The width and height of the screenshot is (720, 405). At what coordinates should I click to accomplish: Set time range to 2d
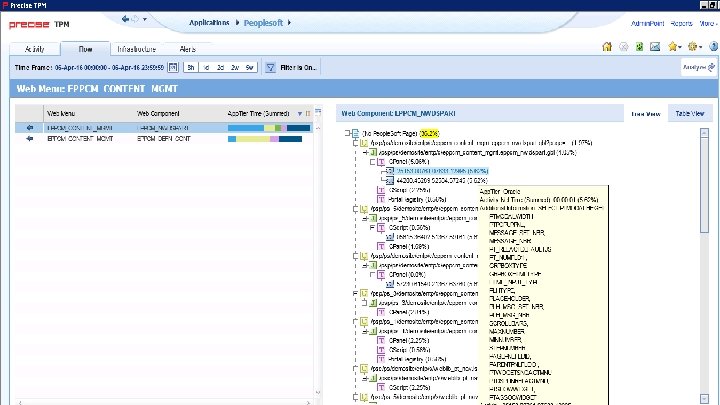[220, 68]
